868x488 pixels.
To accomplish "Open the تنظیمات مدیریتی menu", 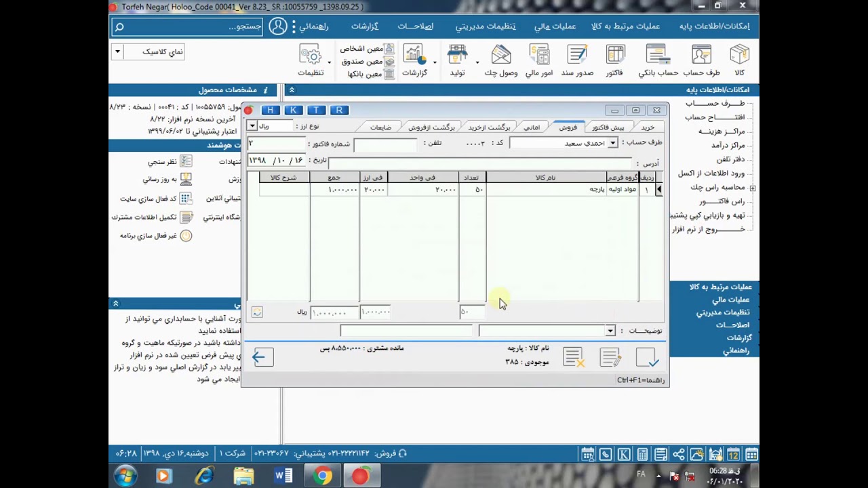I will (x=486, y=26).
